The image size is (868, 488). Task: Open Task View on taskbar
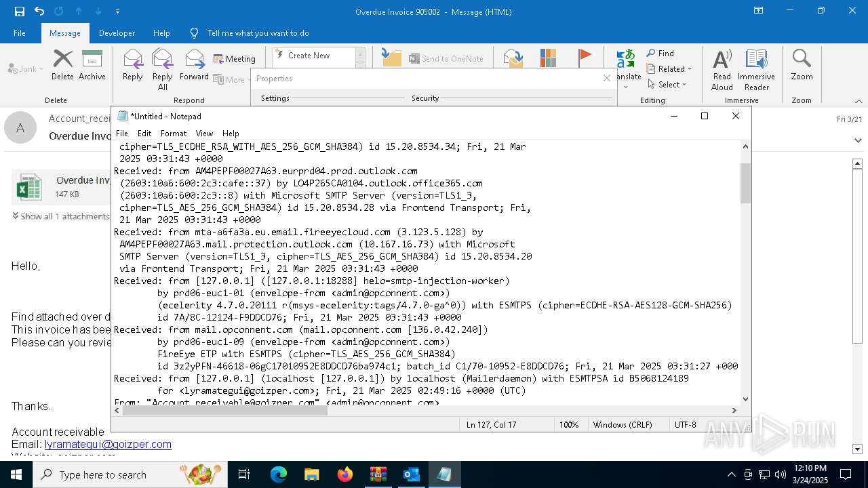click(x=244, y=474)
